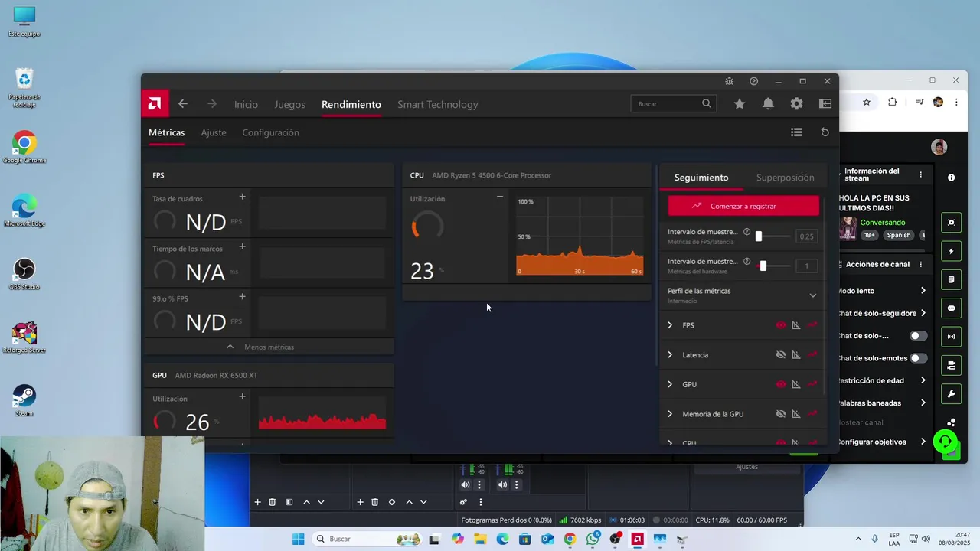Enable Chat de solo-emotes toggle

pos(918,358)
